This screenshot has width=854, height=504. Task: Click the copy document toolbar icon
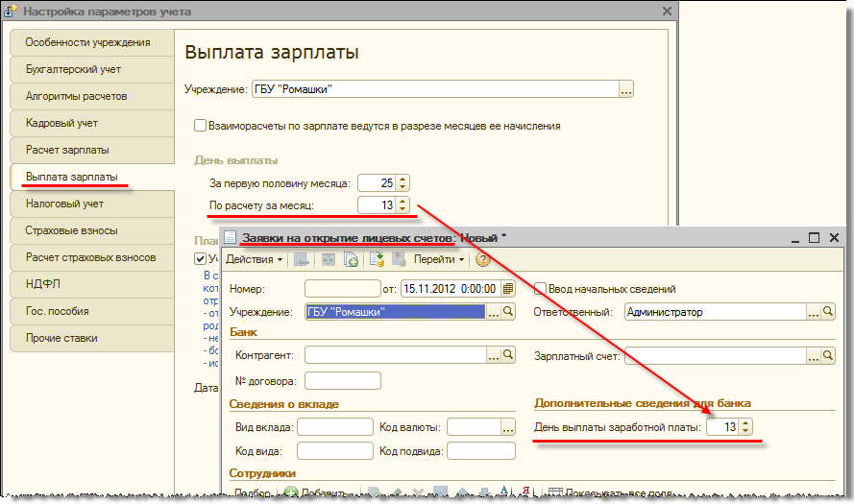tap(351, 259)
